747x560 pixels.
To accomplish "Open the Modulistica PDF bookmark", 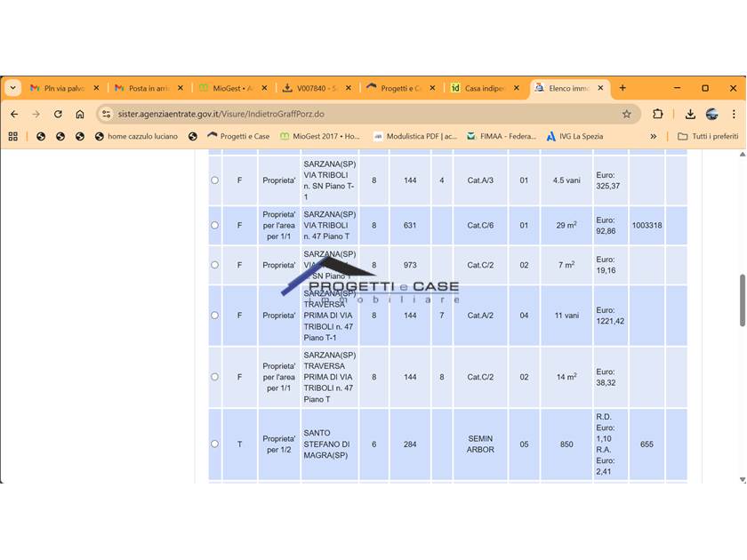I will point(414,136).
